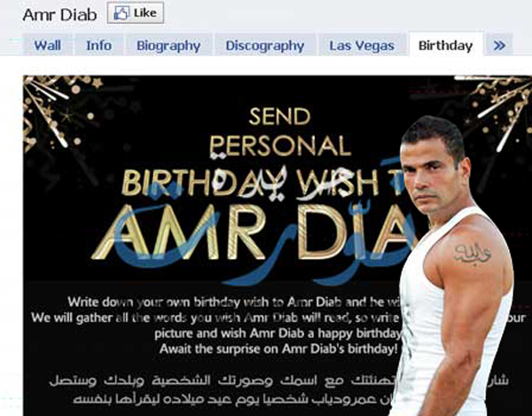Viewport: 532px width, 416px height.
Task: Open the Biography tab
Action: click(168, 45)
